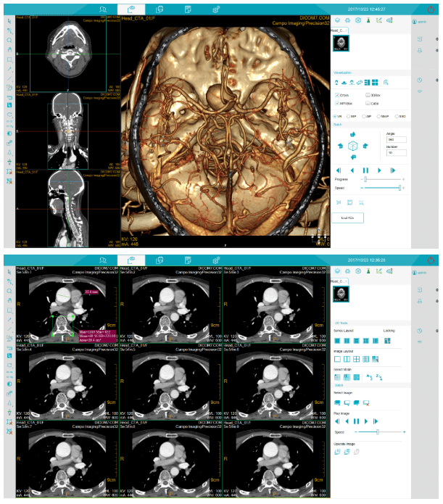This screenshot has height=504, width=443.
Task: Switch to the report tab in lower top bar
Action: click(x=188, y=260)
